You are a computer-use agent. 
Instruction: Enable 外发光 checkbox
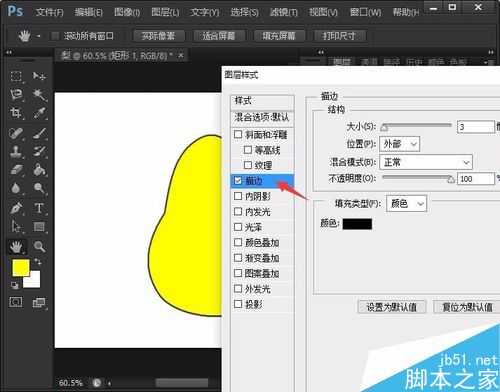238,288
